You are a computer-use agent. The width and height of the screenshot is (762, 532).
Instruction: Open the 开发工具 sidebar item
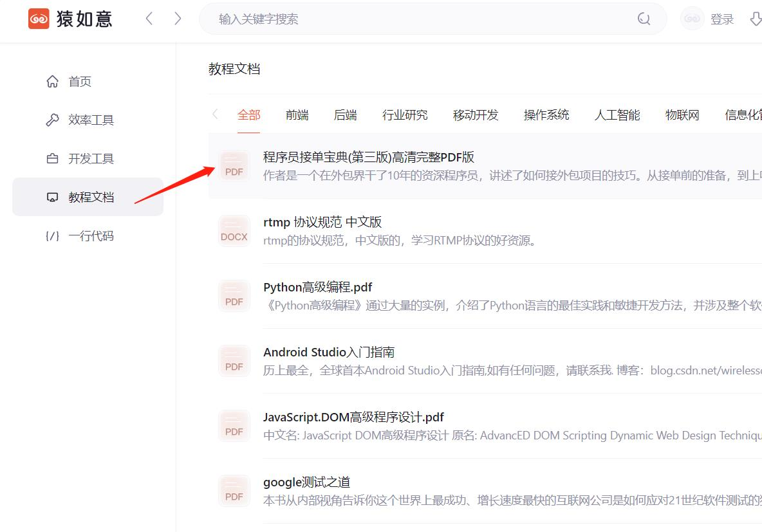pyautogui.click(x=88, y=158)
